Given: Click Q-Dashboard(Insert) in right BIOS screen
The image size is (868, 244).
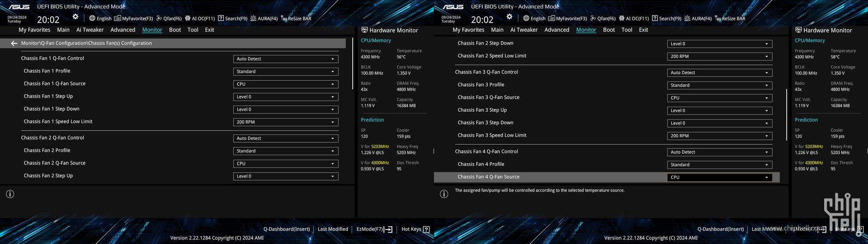Looking at the screenshot, I should [721, 229].
